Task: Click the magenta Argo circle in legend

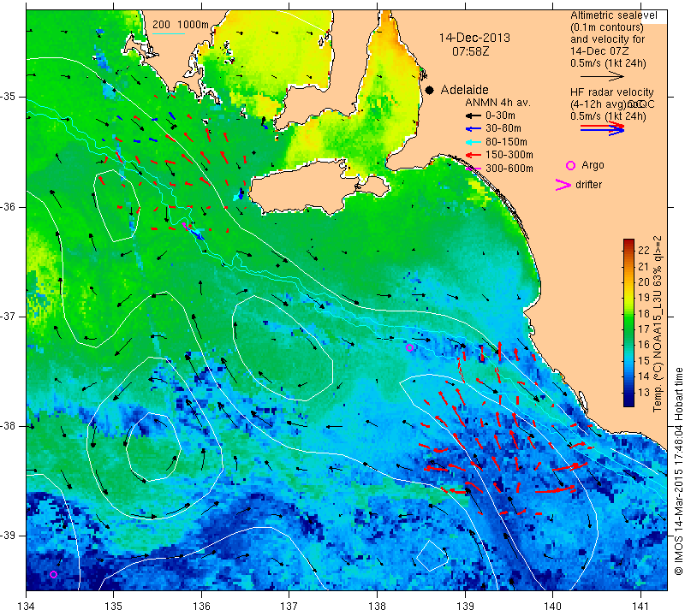Action: [x=570, y=165]
